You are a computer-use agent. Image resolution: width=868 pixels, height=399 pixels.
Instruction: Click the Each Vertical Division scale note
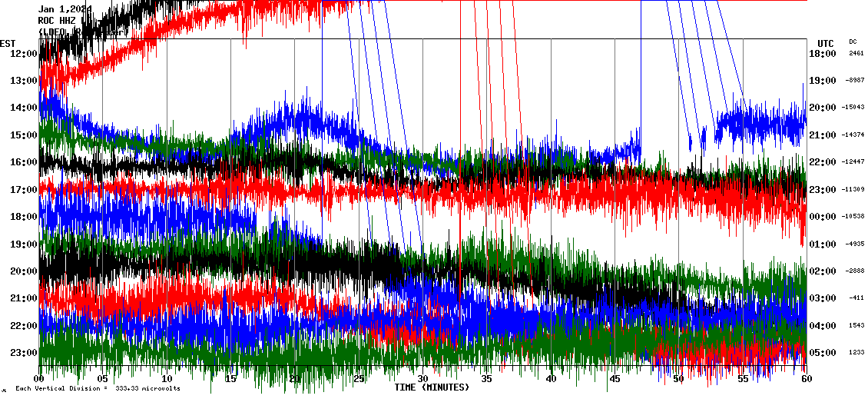click(98, 388)
